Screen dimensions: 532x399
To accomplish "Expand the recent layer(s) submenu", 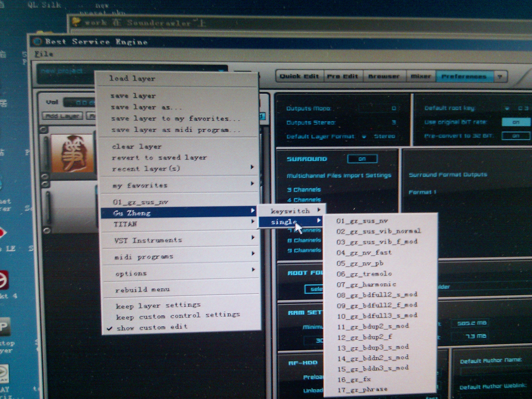I will click(179, 168).
